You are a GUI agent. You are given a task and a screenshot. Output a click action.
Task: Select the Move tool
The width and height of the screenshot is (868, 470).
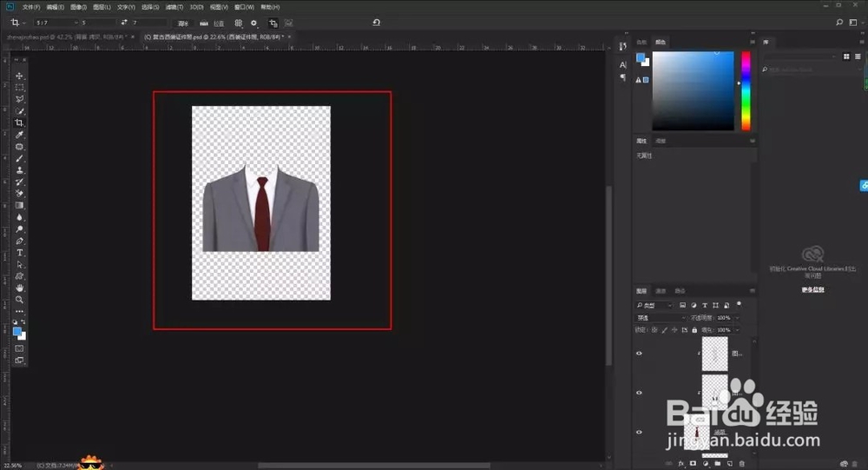(19, 76)
